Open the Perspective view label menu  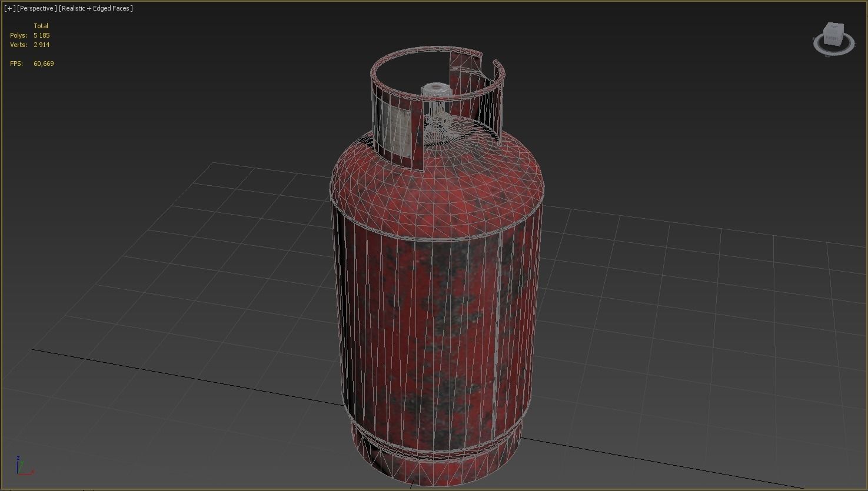37,8
